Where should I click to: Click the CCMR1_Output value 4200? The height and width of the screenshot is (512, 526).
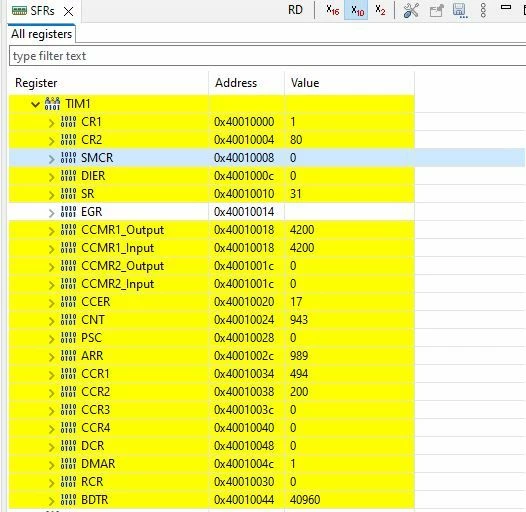(x=302, y=230)
